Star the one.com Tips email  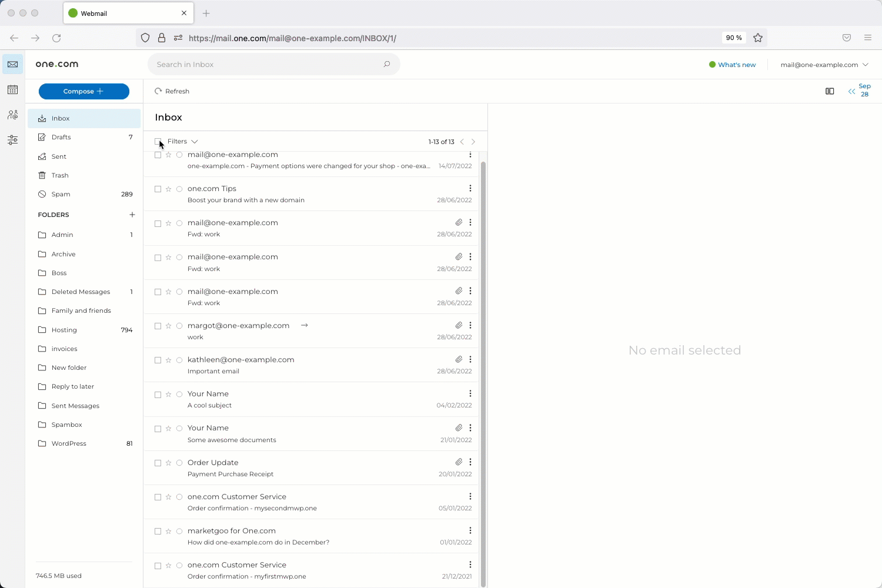coord(169,189)
